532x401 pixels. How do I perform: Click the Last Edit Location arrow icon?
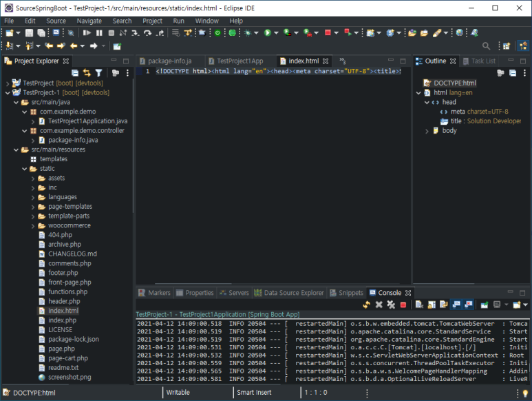(49, 46)
